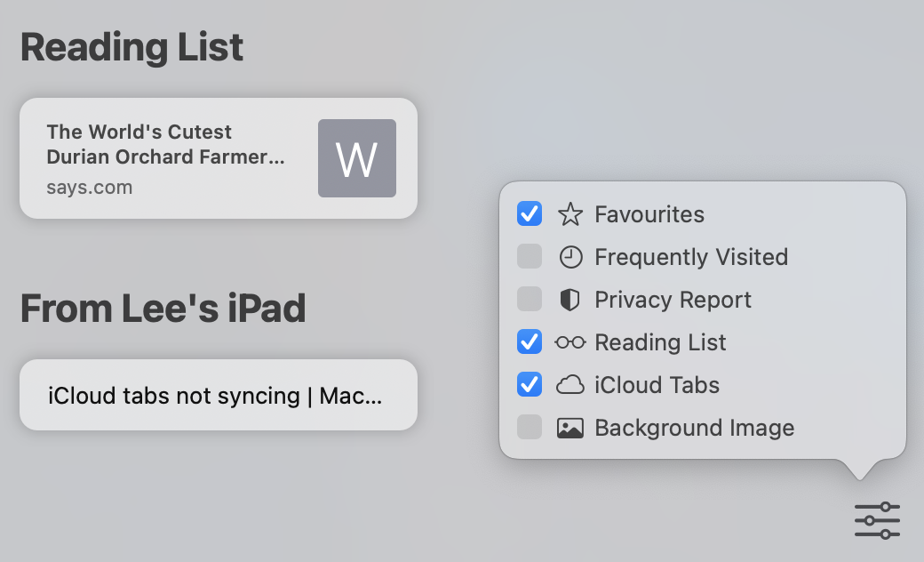924x562 pixels.
Task: Select the Background Image text label
Action: coord(694,428)
